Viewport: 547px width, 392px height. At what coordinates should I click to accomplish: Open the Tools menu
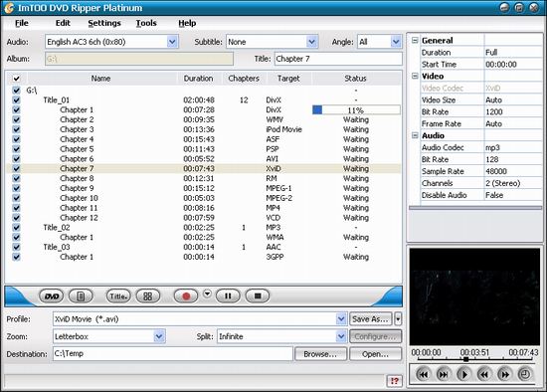[x=146, y=23]
